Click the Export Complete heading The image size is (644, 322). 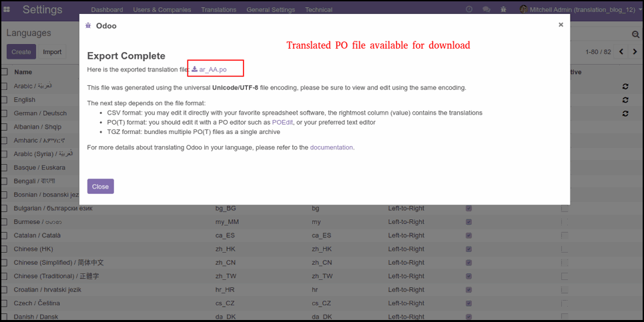coord(126,56)
